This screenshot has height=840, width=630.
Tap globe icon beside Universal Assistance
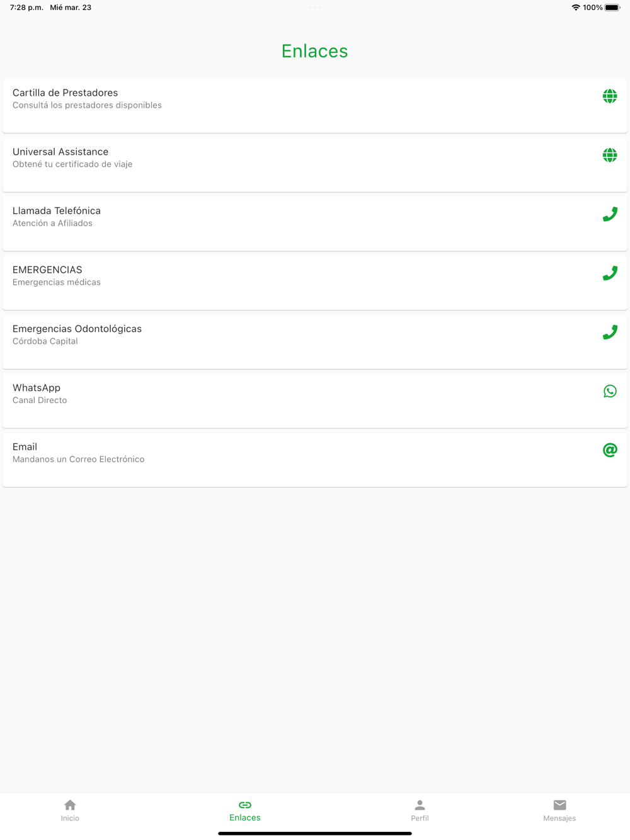click(609, 156)
